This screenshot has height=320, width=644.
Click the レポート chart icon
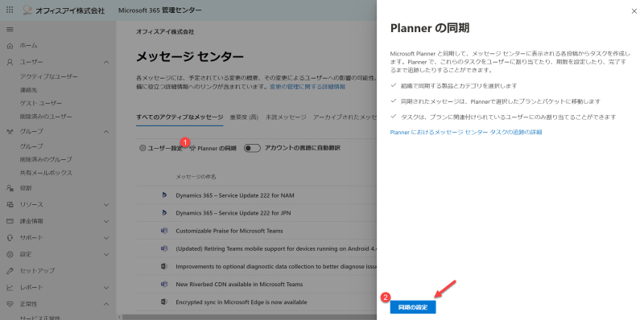(x=10, y=288)
